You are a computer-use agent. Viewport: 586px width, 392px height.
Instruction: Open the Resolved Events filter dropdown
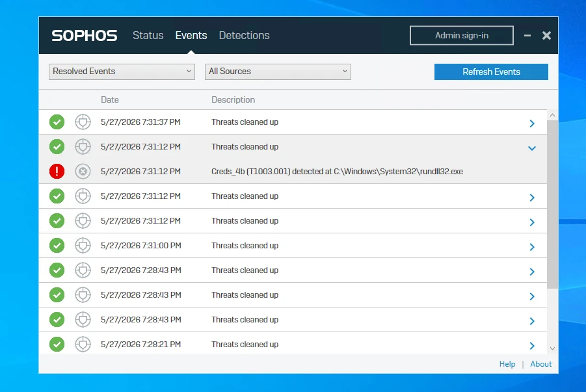[122, 72]
